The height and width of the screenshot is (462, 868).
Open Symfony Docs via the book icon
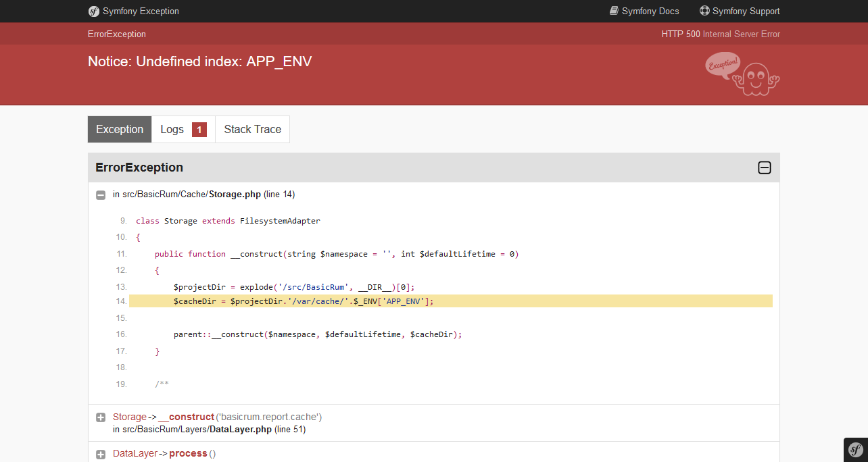pos(612,10)
